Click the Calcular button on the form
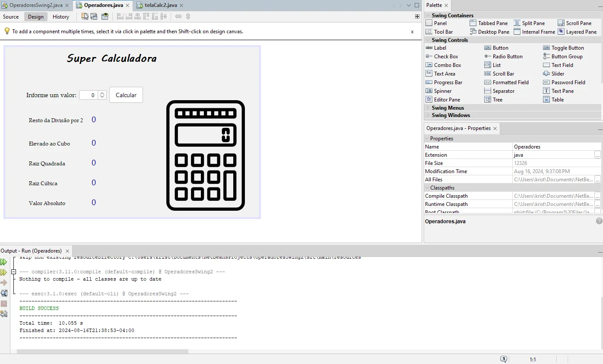The image size is (603, 364). (x=126, y=95)
